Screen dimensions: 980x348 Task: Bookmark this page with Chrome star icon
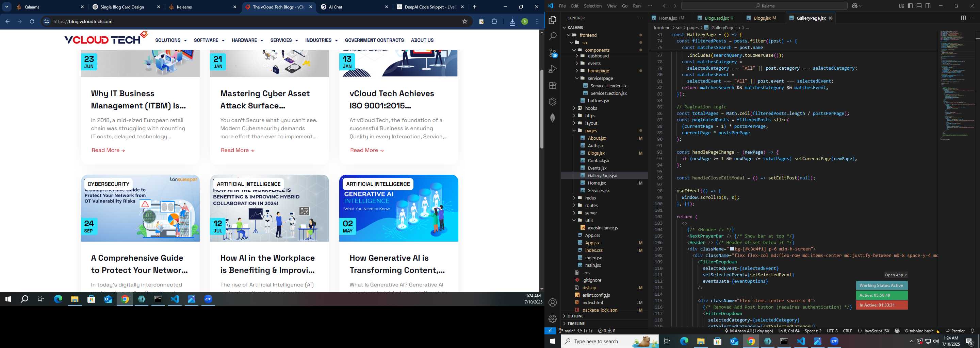click(x=464, y=22)
